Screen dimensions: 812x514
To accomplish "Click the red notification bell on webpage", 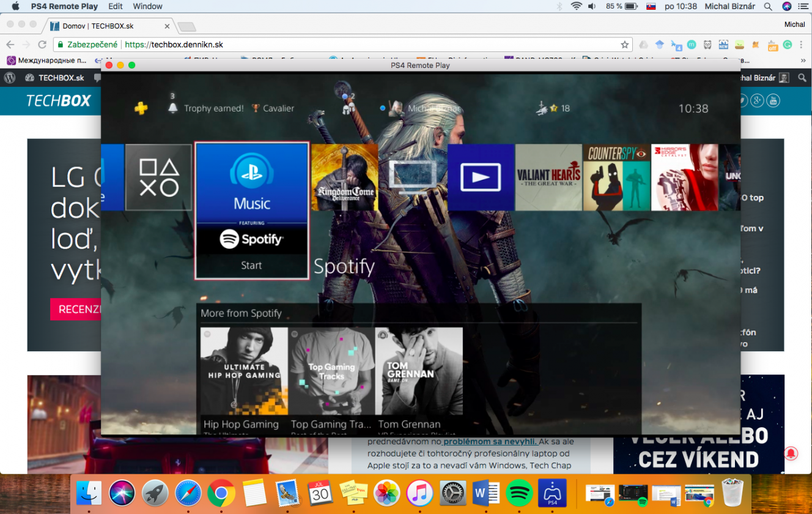I will pos(791,453).
